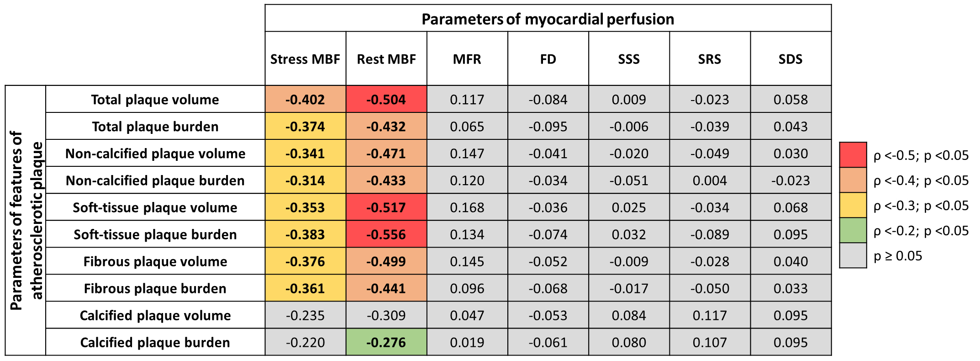Viewport: 980px width, 361px height.
Task: Click the Total plaque volume row label
Action: (x=155, y=100)
